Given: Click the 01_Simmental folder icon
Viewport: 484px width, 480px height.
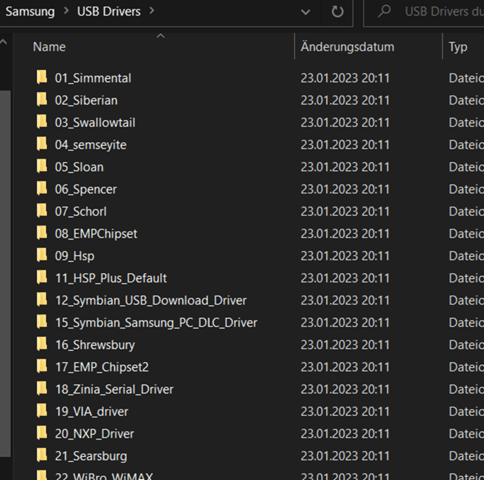Looking at the screenshot, I should click(x=42, y=77).
